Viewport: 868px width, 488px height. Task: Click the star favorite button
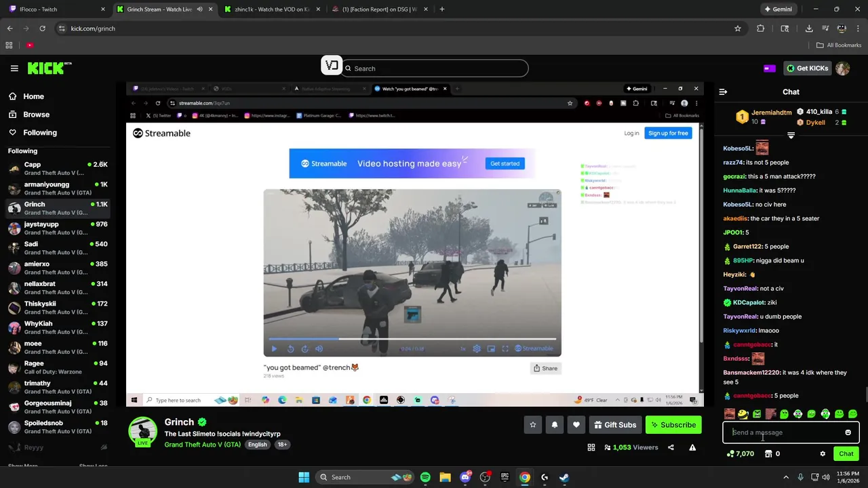click(x=533, y=425)
